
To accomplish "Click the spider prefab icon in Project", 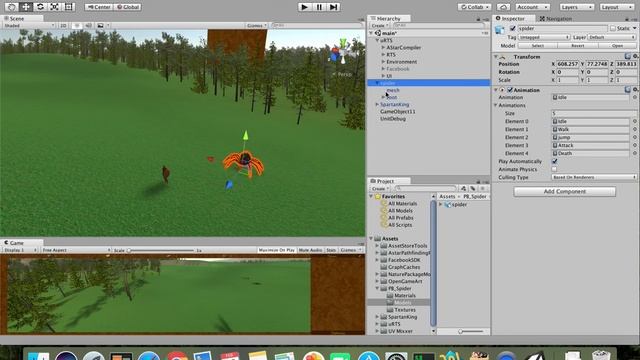I will pyautogui.click(x=448, y=204).
